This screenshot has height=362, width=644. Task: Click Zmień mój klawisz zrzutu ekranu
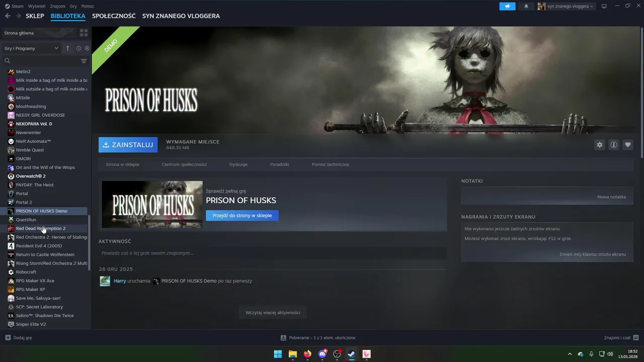click(593, 254)
